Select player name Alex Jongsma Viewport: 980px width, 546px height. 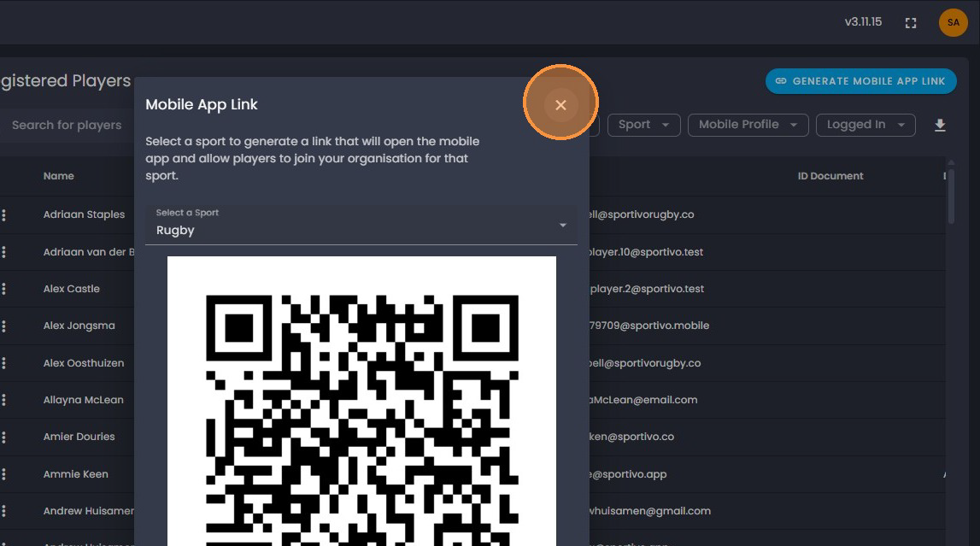pos(79,326)
